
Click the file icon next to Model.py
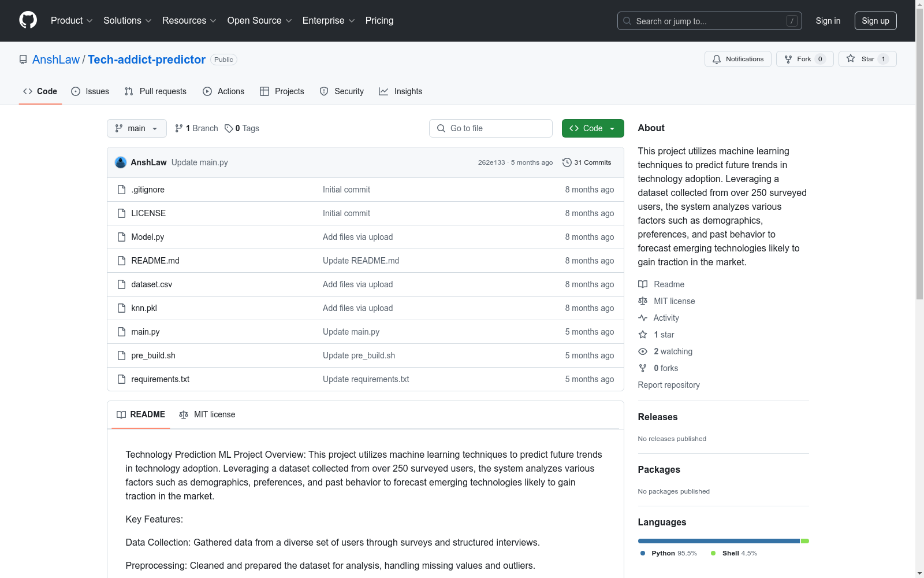pos(121,237)
